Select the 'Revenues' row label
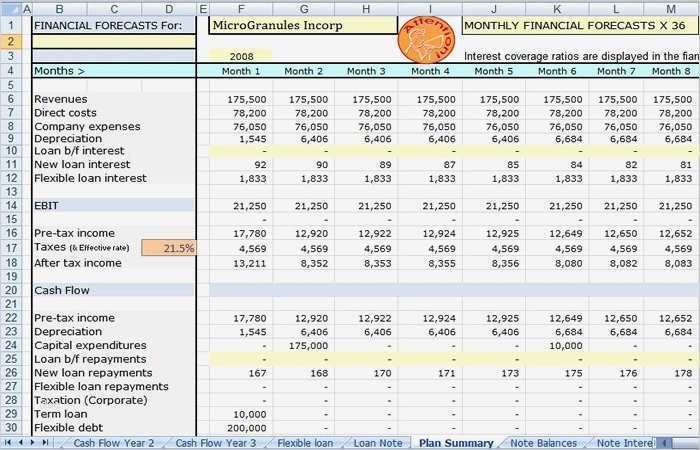Screen dimensions: 700x450 [x=61, y=99]
